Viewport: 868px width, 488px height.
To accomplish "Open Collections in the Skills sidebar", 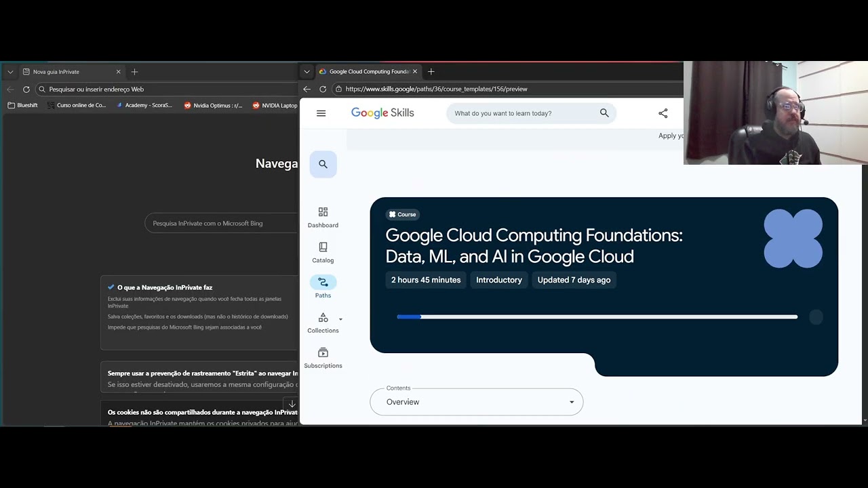I will 323,323.
